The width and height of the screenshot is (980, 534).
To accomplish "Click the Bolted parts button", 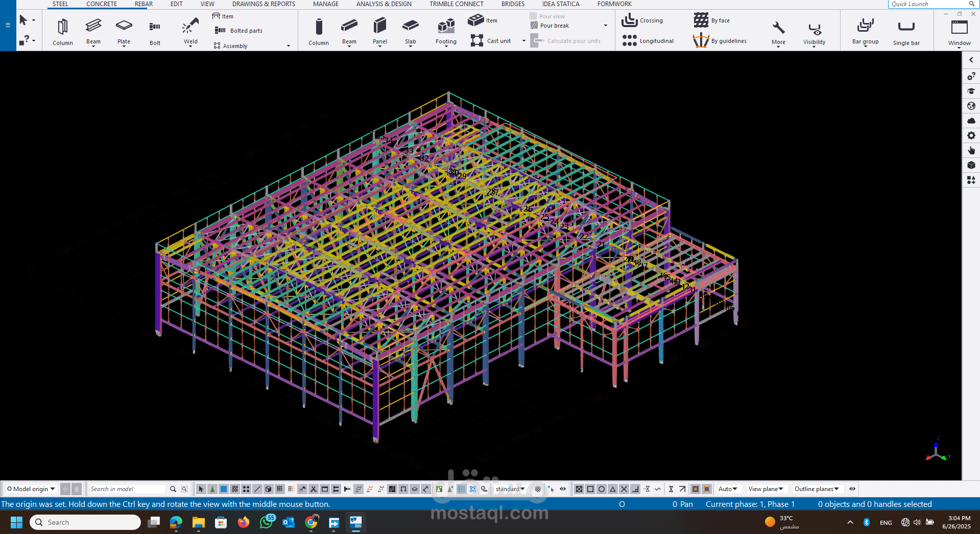I will pyautogui.click(x=239, y=31).
